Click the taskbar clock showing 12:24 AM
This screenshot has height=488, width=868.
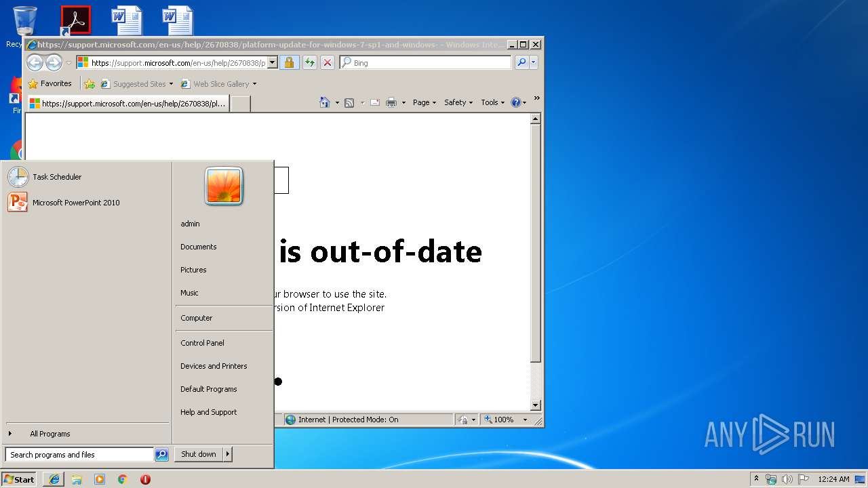click(x=833, y=479)
